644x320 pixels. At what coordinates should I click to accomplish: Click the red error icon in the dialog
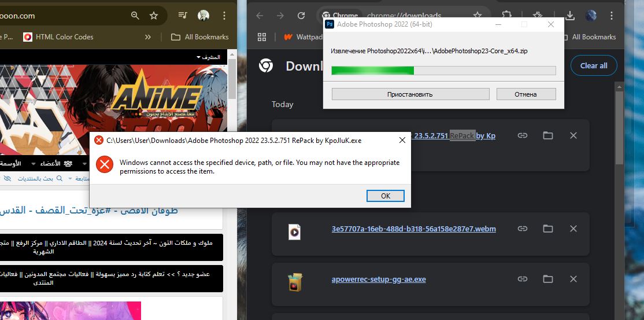(105, 165)
